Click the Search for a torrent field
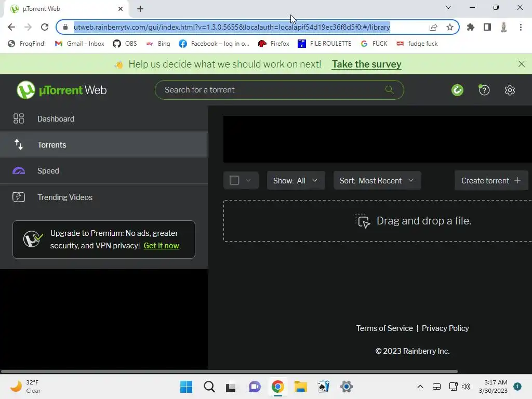532x399 pixels. (x=279, y=90)
